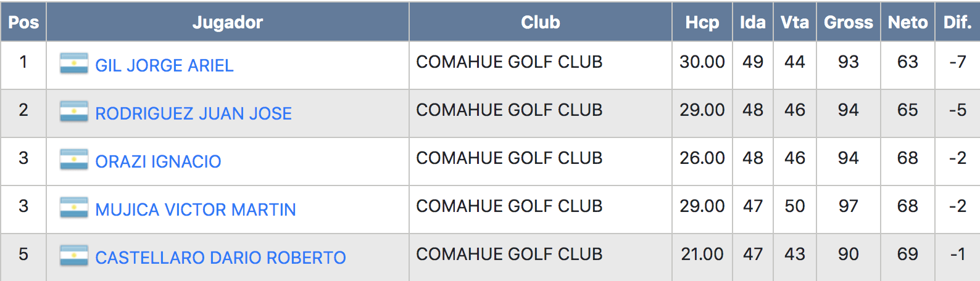
Task: Select the Jugador column header
Action: pyautogui.click(x=228, y=22)
